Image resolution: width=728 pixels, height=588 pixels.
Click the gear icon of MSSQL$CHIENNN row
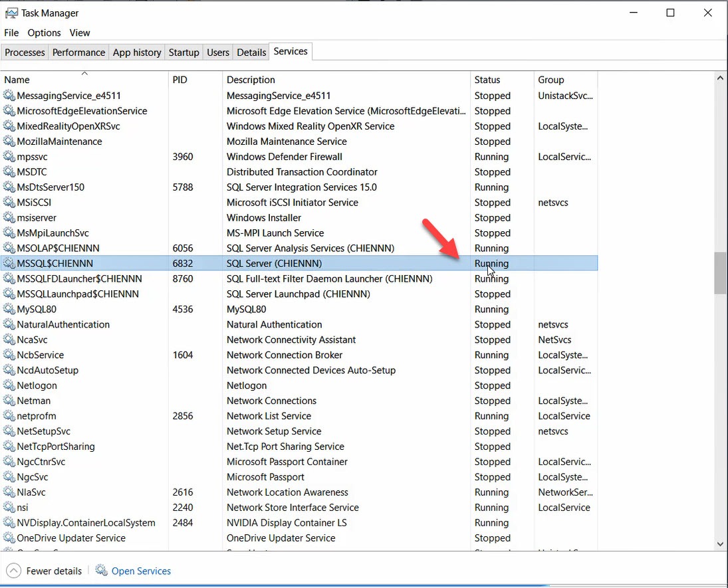pyautogui.click(x=9, y=263)
